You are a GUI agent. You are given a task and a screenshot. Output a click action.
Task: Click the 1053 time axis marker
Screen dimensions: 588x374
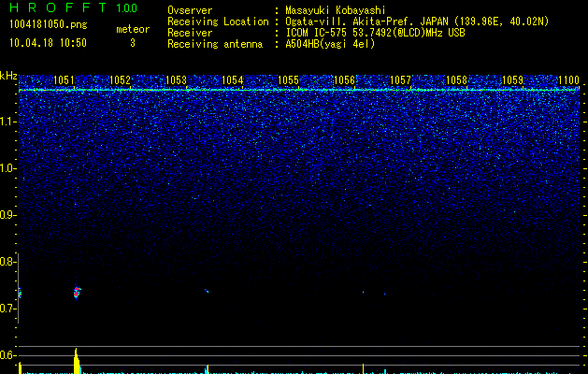click(x=176, y=80)
